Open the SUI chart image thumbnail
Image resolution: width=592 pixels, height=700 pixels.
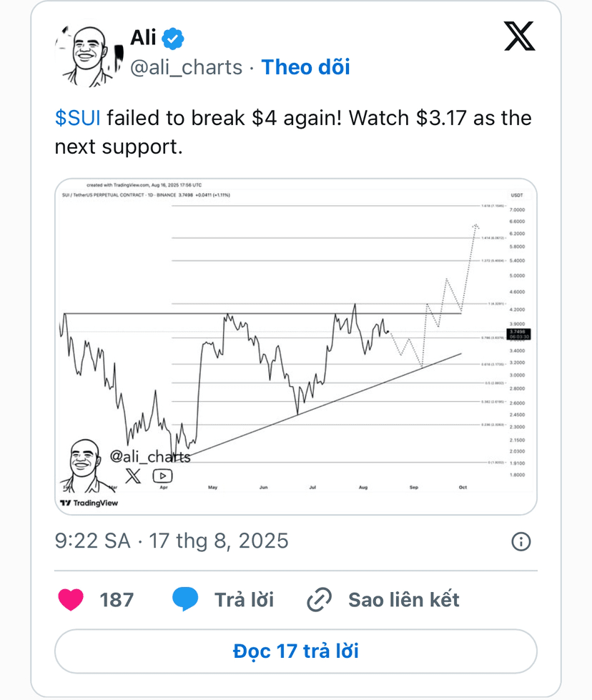click(295, 347)
